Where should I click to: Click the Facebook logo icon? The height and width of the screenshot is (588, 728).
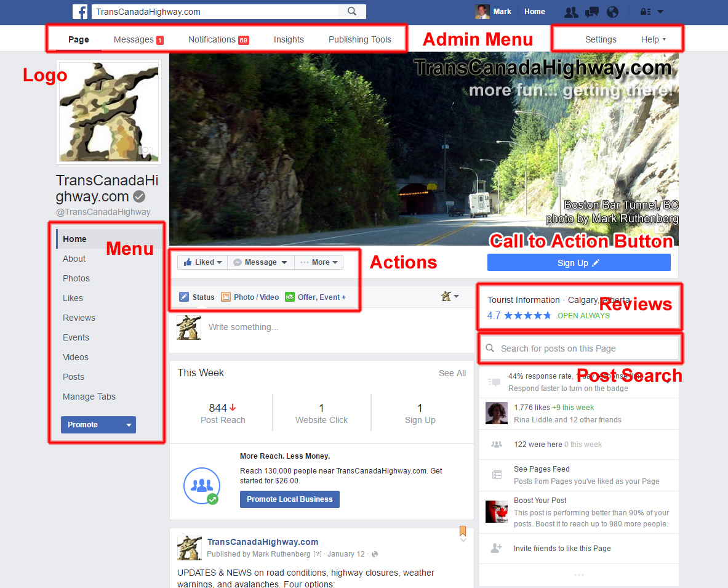80,12
